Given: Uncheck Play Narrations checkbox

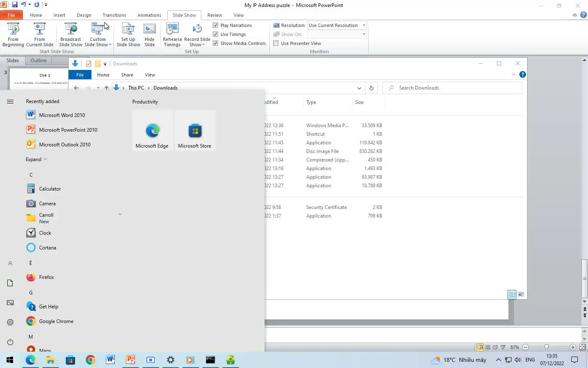Looking at the screenshot, I should 216,25.
